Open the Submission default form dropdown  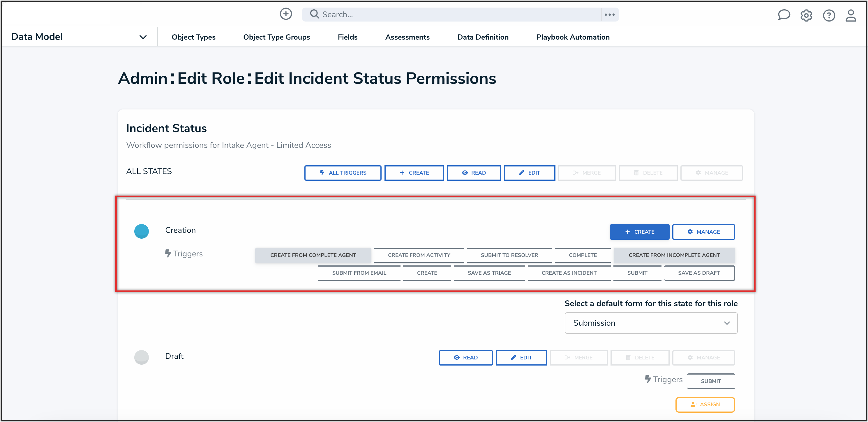pyautogui.click(x=651, y=323)
